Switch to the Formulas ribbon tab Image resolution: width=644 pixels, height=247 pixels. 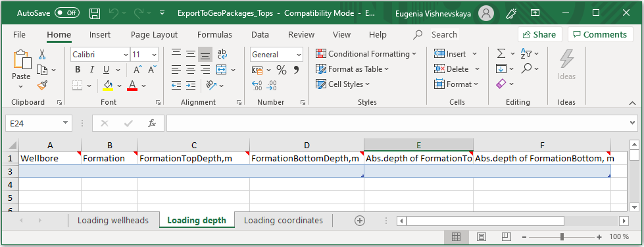click(x=214, y=34)
